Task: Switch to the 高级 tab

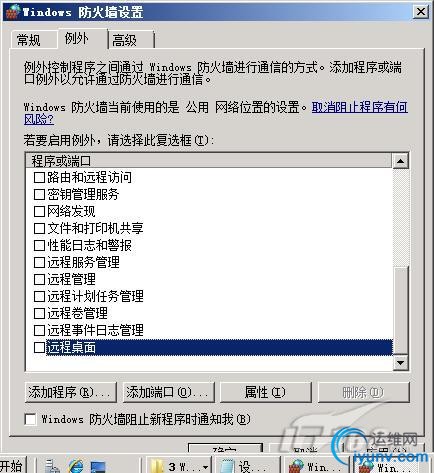Action: tap(124, 40)
